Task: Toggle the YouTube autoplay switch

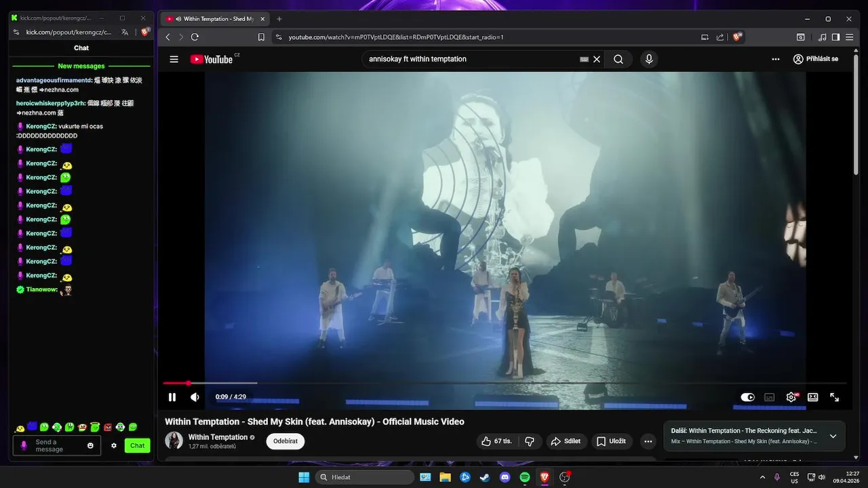Action: click(747, 397)
